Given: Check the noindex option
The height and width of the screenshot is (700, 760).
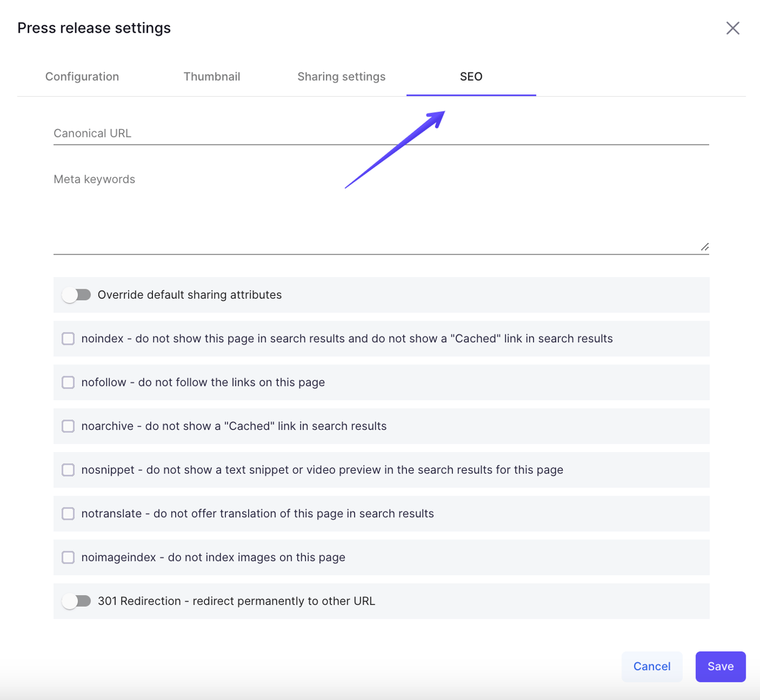Looking at the screenshot, I should pyautogui.click(x=67, y=338).
